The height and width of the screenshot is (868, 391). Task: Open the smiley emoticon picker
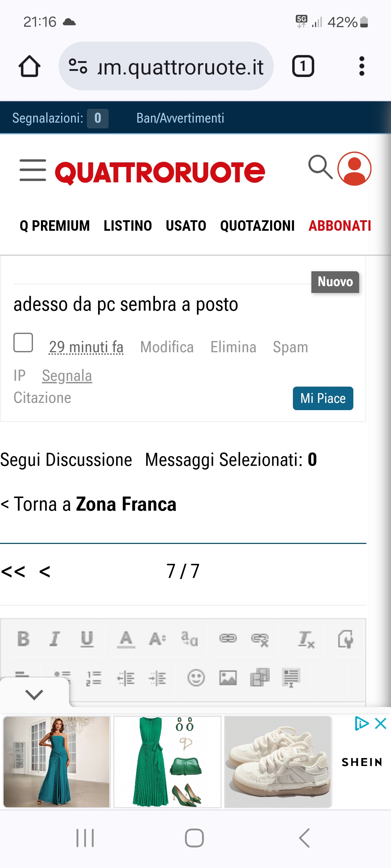[196, 678]
